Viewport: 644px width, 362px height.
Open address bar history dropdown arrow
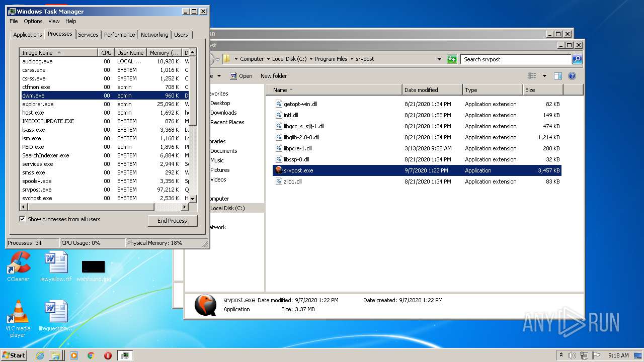tap(440, 59)
